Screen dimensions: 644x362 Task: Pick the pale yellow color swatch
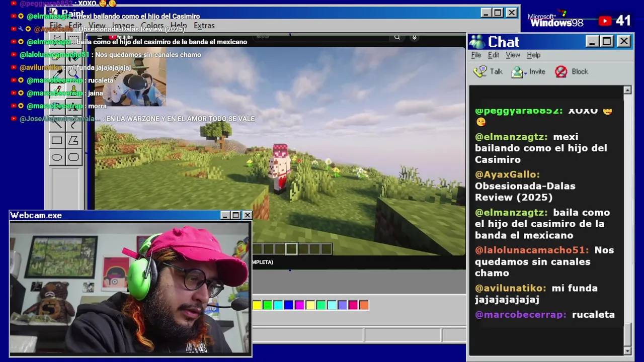click(x=310, y=305)
